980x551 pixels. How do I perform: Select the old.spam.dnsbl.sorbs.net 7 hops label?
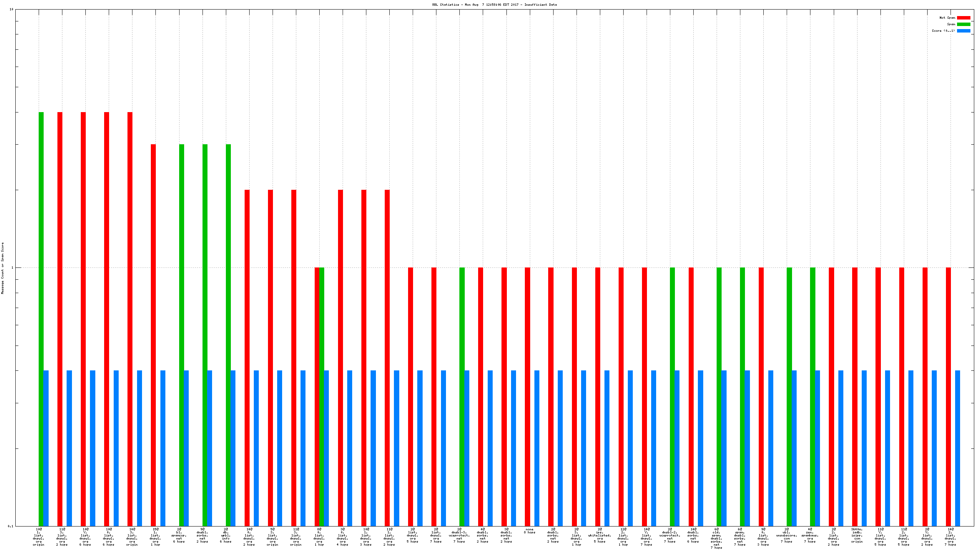(716, 538)
